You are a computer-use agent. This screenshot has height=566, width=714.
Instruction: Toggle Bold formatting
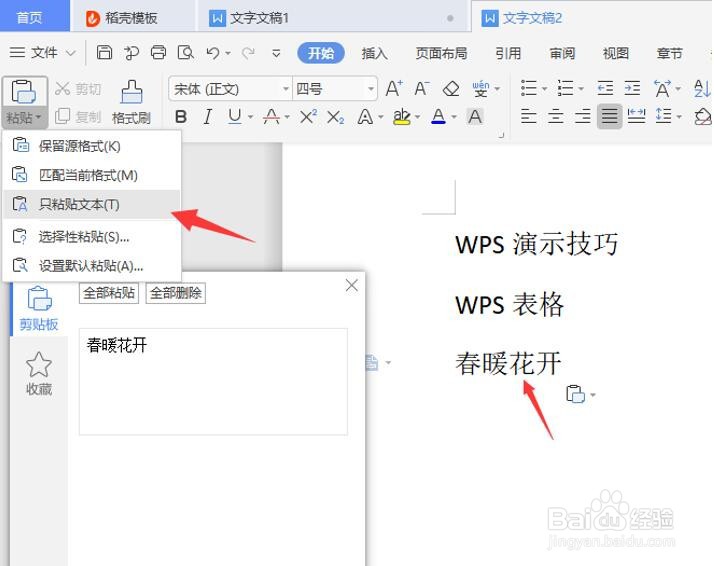tap(181, 117)
